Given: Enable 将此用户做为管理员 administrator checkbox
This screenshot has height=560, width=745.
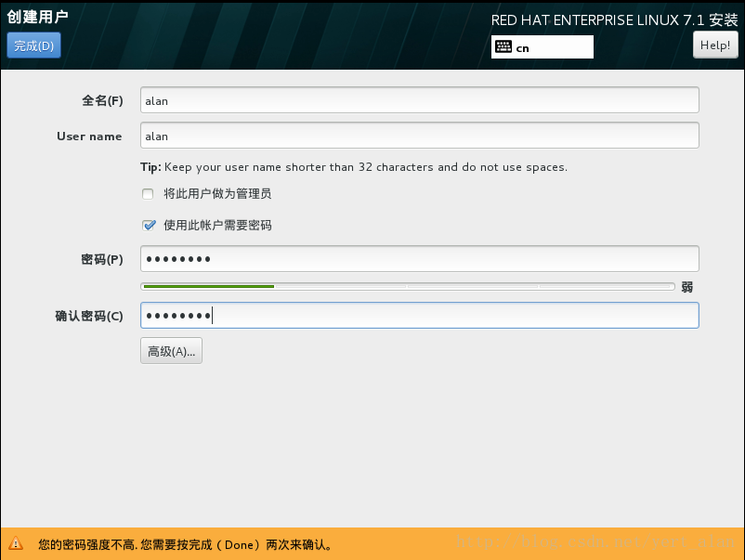Looking at the screenshot, I should pyautogui.click(x=148, y=194).
